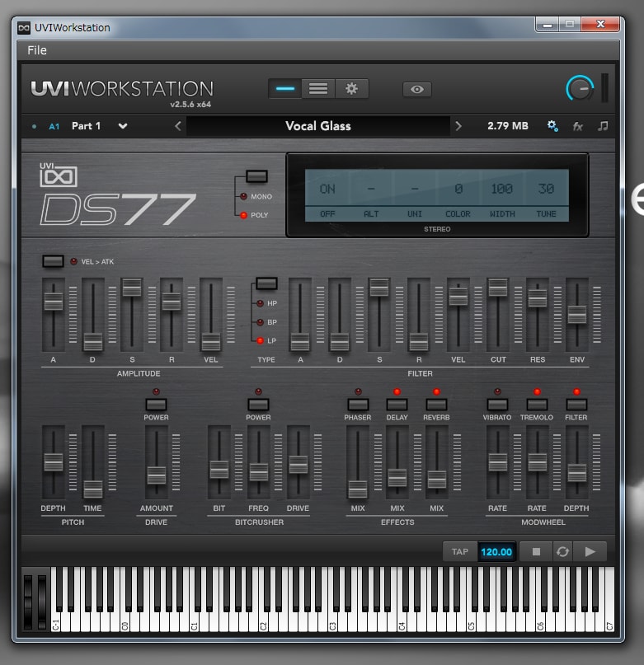Toggle VEL > ATK switch

[53, 261]
